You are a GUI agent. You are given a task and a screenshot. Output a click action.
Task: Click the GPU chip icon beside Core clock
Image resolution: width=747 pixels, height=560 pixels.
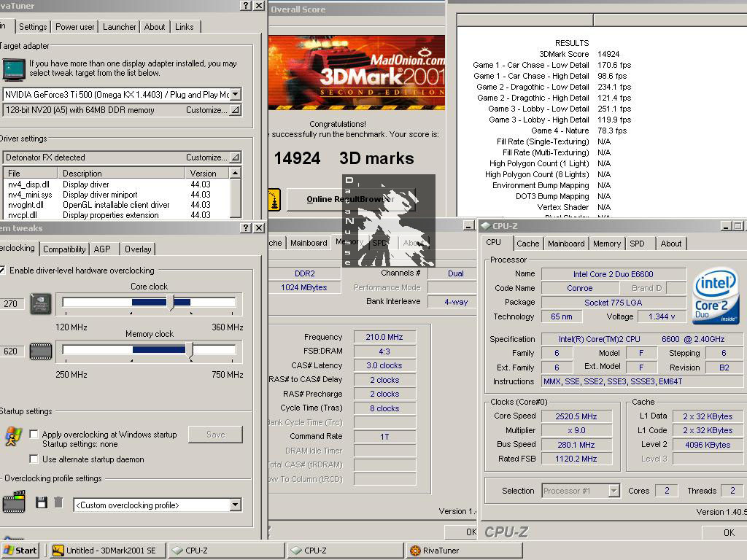(x=41, y=304)
